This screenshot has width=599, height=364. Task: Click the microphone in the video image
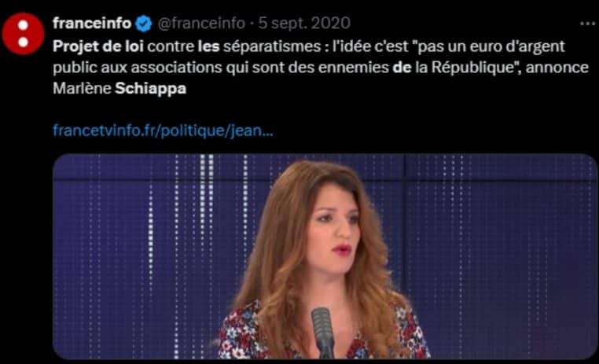(x=323, y=332)
